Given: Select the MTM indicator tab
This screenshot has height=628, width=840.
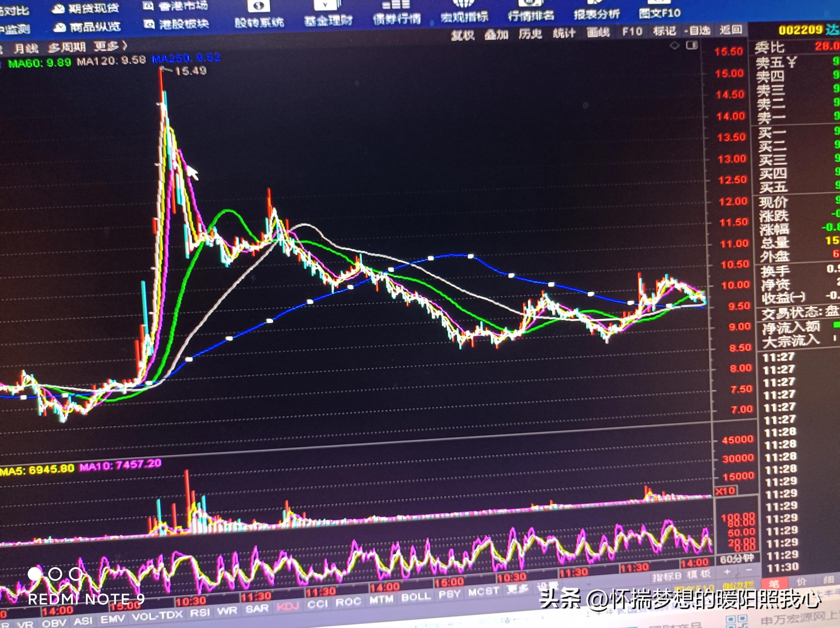Looking at the screenshot, I should click(x=381, y=599).
